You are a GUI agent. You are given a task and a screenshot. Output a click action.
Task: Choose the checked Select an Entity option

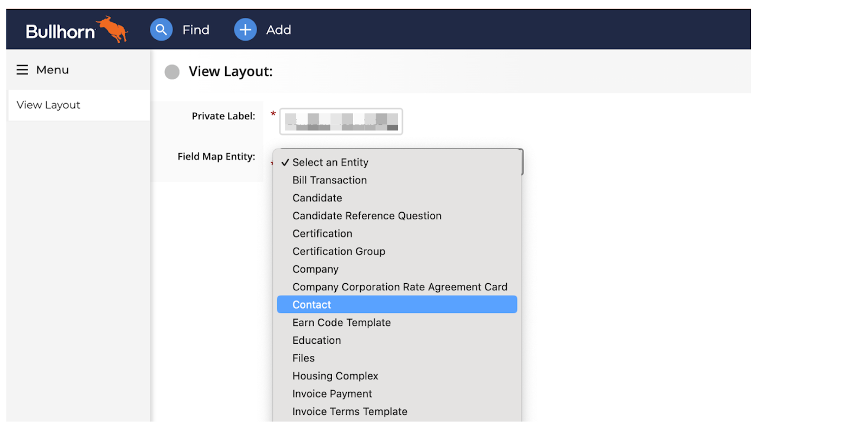coord(330,162)
